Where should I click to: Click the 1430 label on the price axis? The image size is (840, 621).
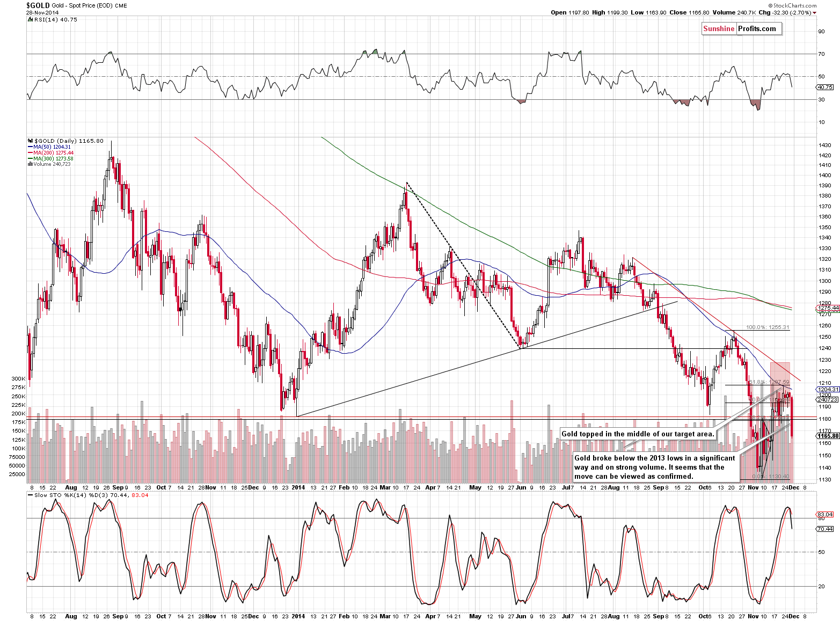[825, 145]
